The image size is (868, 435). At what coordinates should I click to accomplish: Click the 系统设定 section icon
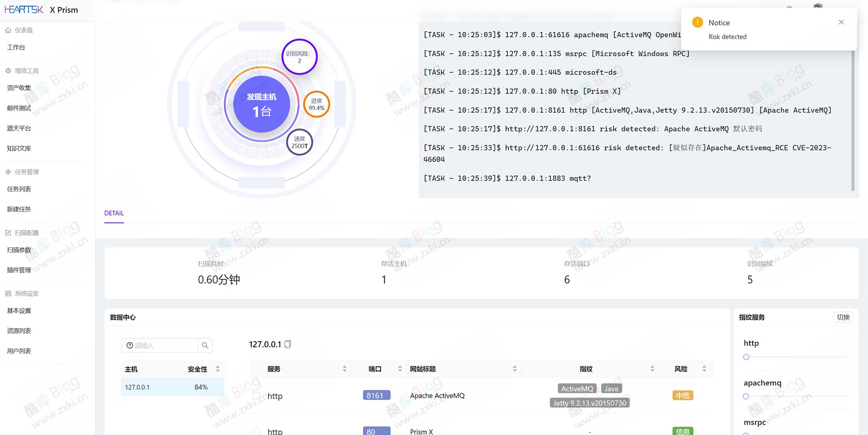point(8,294)
